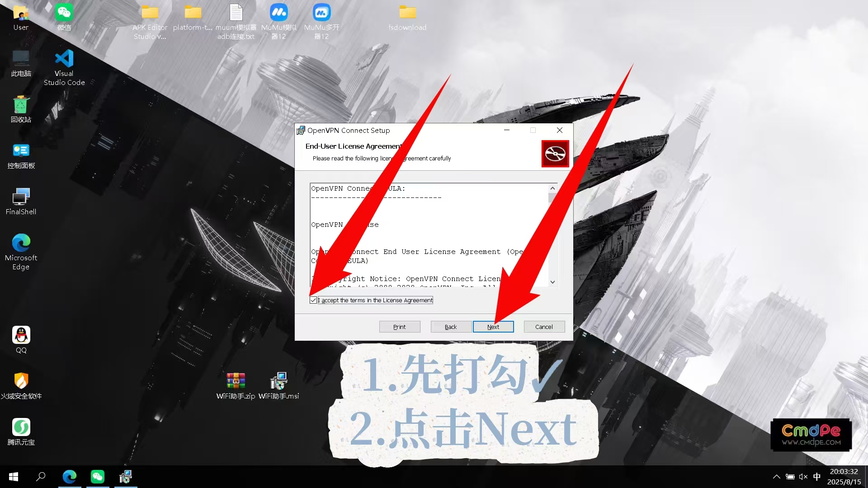
Task: Toggle the 中 input method indicator
Action: (817, 477)
